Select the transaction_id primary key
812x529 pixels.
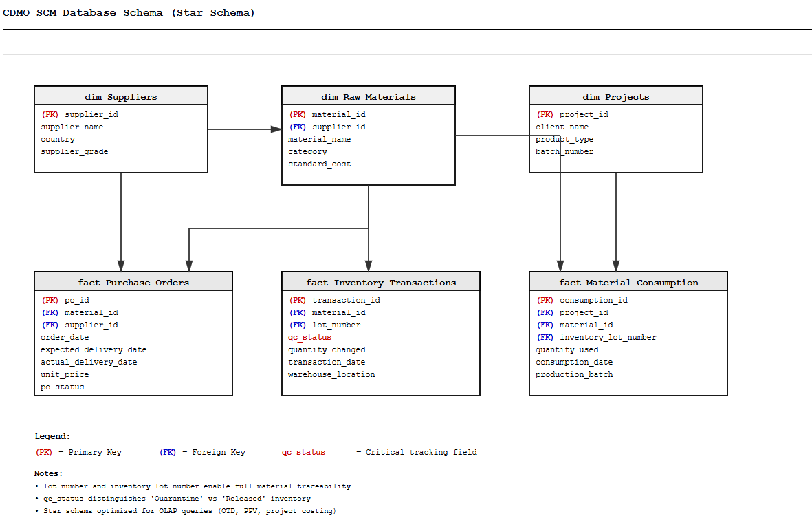[x=335, y=301]
